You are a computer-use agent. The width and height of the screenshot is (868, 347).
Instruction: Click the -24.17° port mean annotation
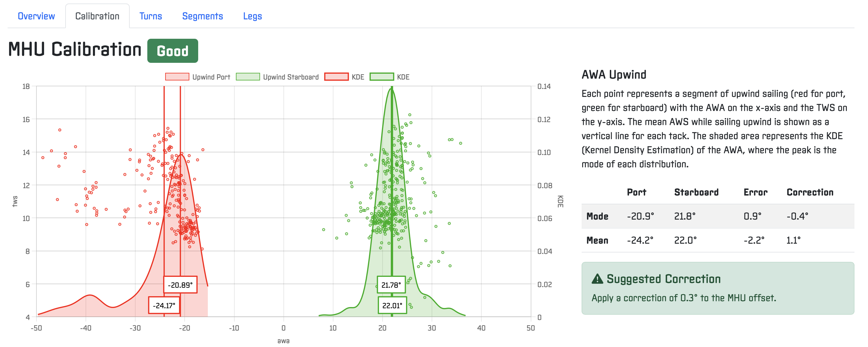point(164,305)
